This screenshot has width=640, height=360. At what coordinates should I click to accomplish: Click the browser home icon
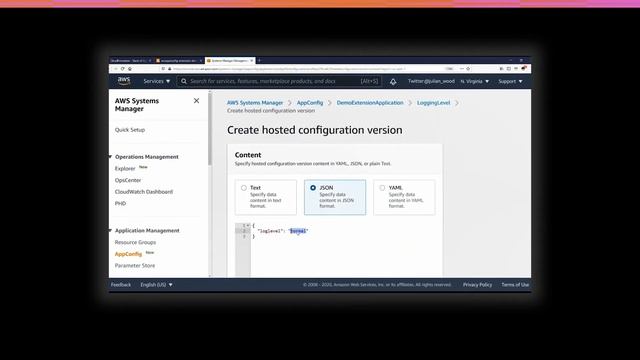coord(130,69)
